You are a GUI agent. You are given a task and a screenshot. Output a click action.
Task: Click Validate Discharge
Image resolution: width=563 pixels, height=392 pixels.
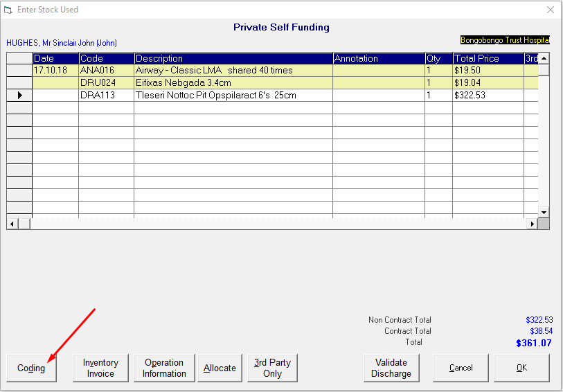(391, 368)
